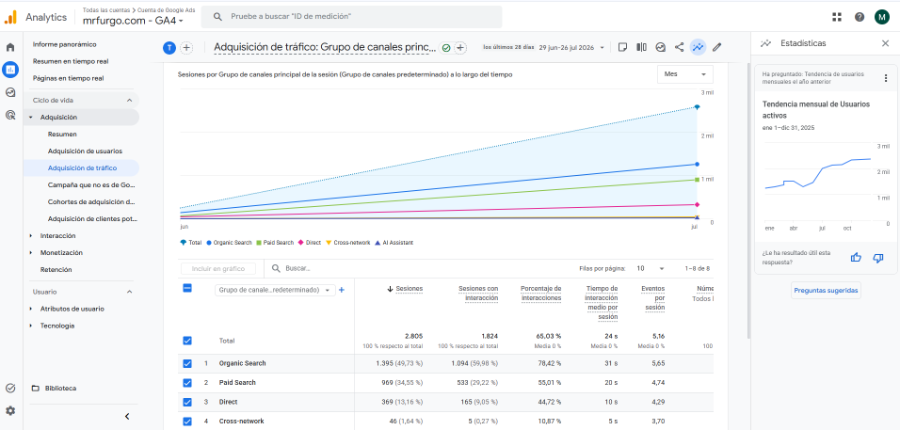This screenshot has height=430, width=900.
Task: Open the annotations note icon in toolbar
Action: click(x=623, y=48)
